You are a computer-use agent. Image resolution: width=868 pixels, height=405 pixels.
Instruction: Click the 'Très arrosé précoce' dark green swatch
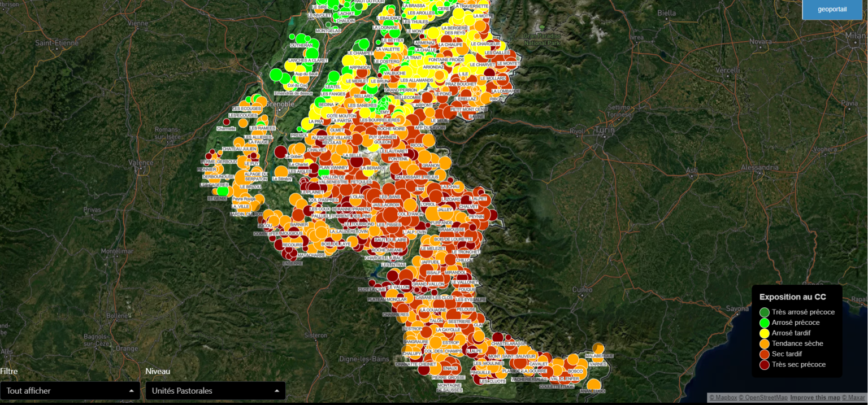(765, 312)
